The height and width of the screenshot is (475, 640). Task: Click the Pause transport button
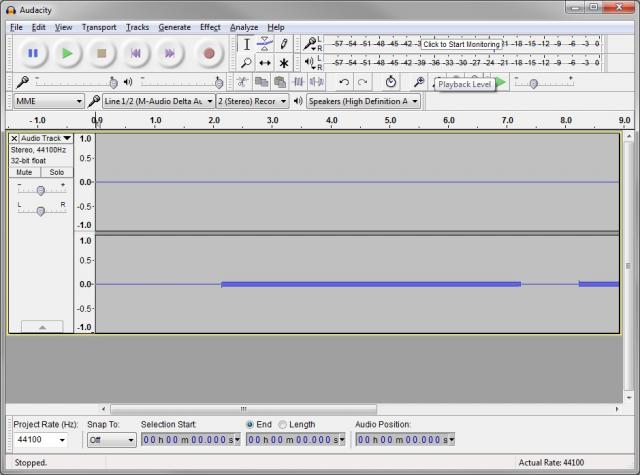[x=33, y=53]
